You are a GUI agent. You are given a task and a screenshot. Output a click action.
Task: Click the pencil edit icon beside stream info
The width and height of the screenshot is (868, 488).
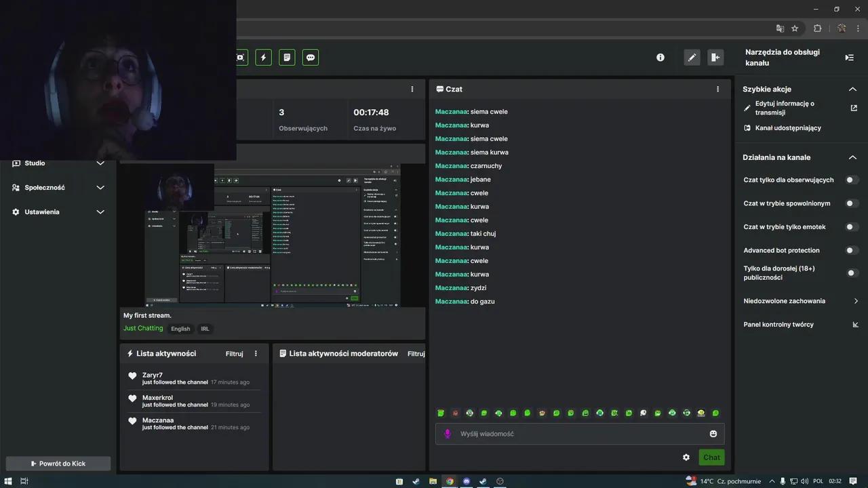(x=692, y=57)
